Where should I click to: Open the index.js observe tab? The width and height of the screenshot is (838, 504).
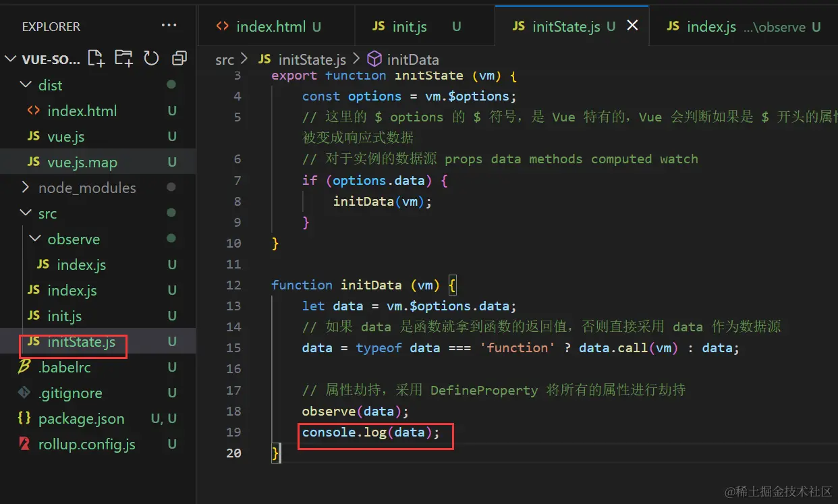tap(744, 27)
